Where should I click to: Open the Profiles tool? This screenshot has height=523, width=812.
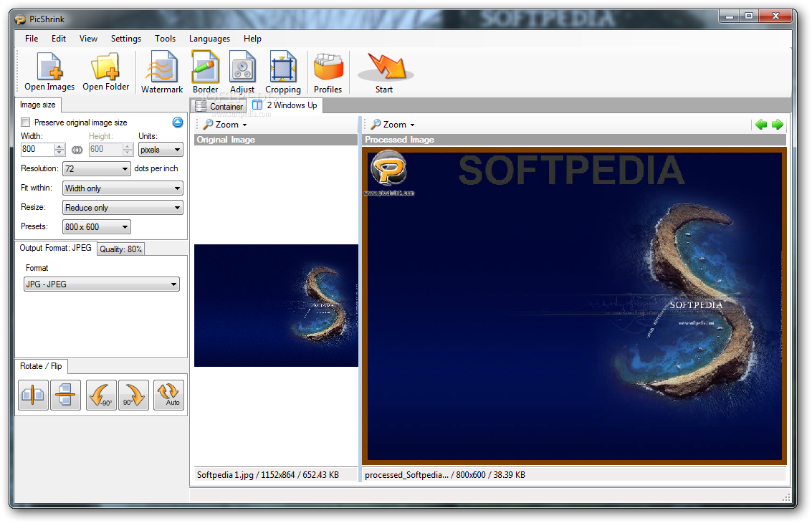328,72
